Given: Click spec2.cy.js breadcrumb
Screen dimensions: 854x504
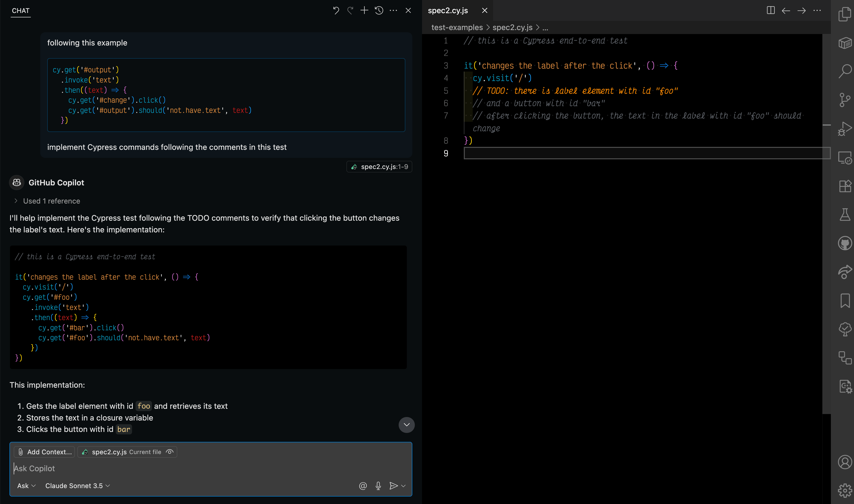Looking at the screenshot, I should [513, 28].
